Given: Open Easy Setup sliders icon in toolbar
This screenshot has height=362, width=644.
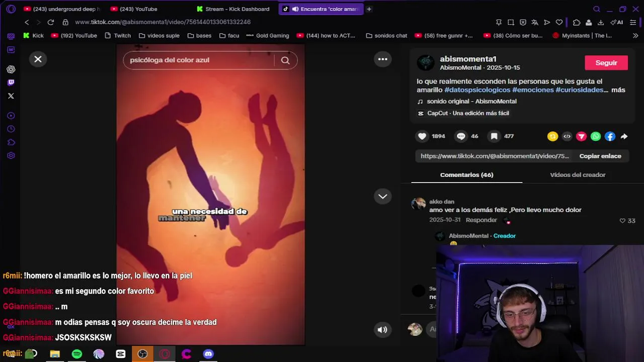Looking at the screenshot, I should (633, 22).
